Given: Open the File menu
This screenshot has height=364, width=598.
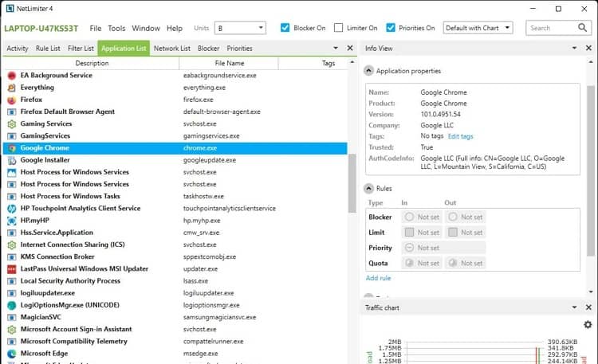Looking at the screenshot, I should point(96,28).
